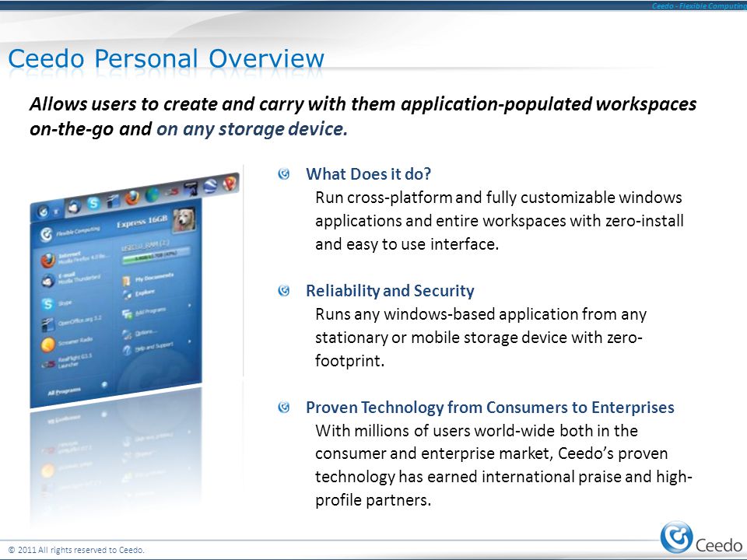The height and width of the screenshot is (560, 747).
Task: Click the on any storage device phrase
Action: [252, 129]
